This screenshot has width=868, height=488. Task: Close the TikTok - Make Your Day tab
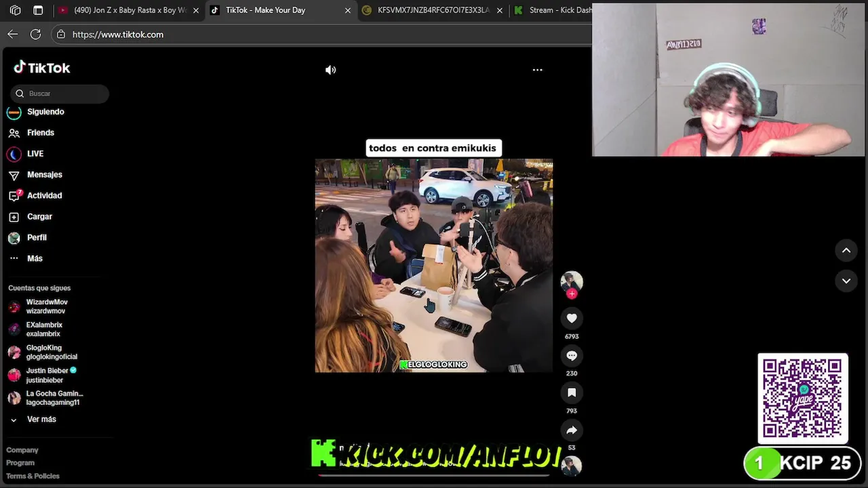pyautogui.click(x=348, y=10)
